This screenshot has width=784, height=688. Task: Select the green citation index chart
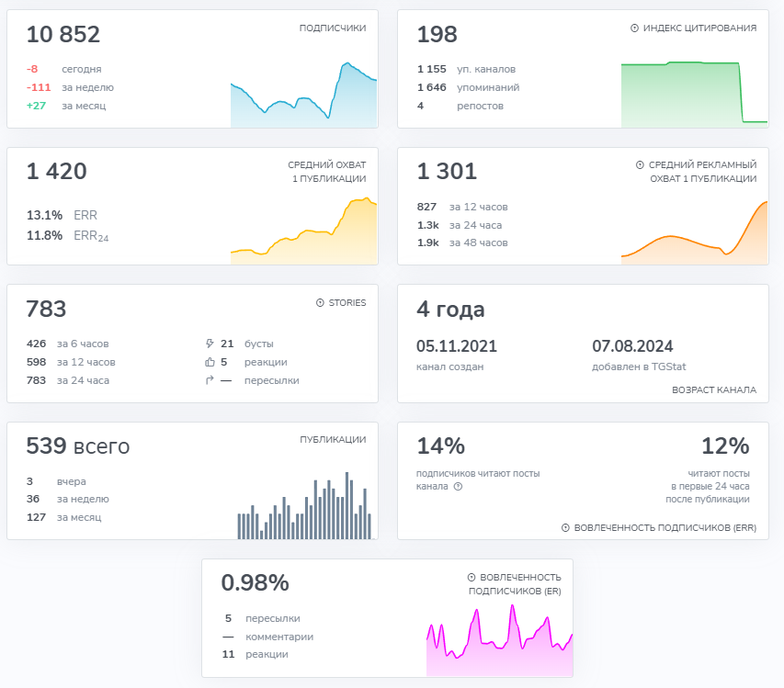pos(694,95)
